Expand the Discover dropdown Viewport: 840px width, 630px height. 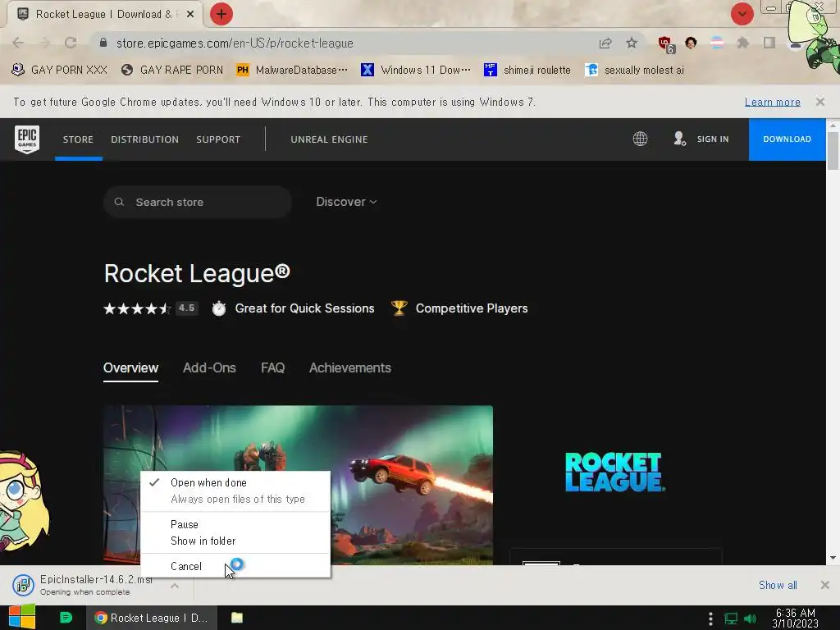[346, 202]
